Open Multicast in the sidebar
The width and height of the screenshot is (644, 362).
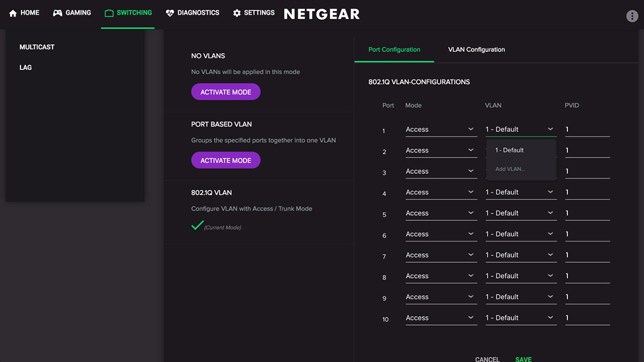coord(37,47)
